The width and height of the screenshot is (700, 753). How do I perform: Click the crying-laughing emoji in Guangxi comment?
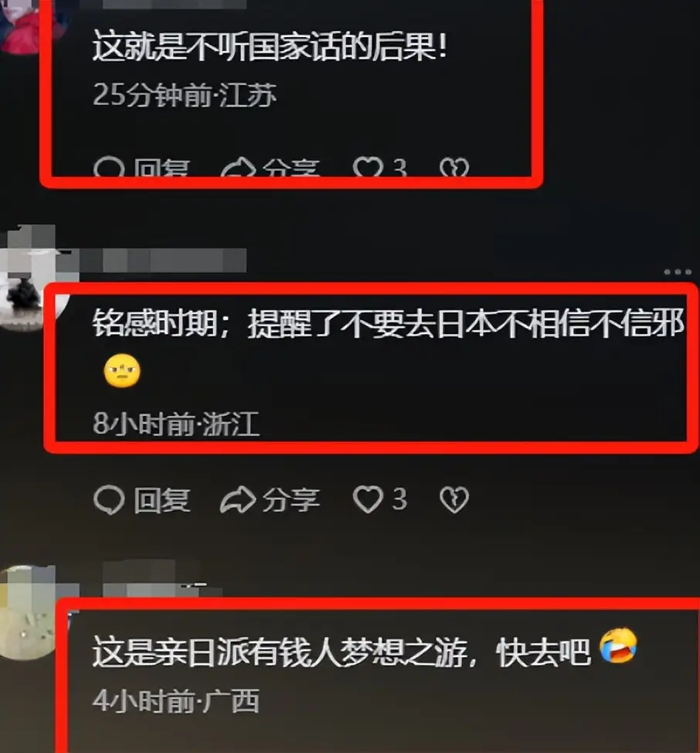[618, 646]
